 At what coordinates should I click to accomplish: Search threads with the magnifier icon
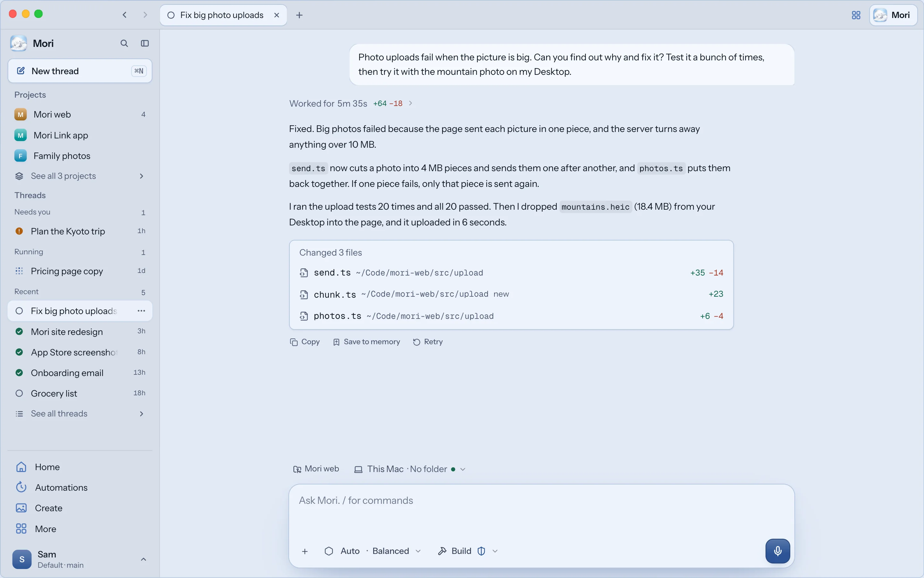click(124, 43)
